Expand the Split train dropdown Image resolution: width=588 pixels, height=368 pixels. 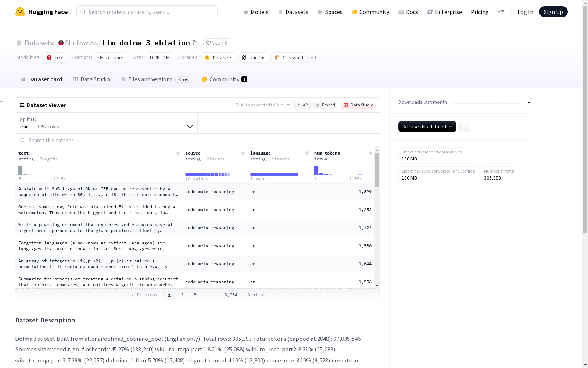click(107, 123)
